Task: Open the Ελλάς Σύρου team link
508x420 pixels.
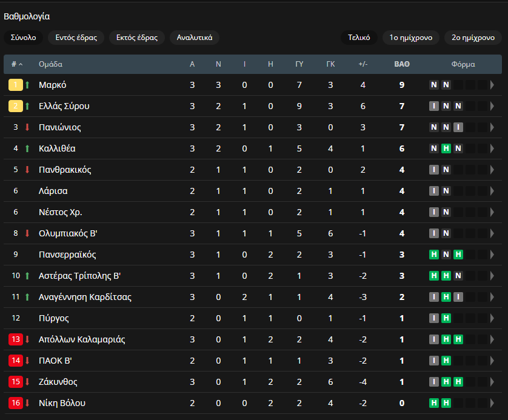Action: pos(64,106)
